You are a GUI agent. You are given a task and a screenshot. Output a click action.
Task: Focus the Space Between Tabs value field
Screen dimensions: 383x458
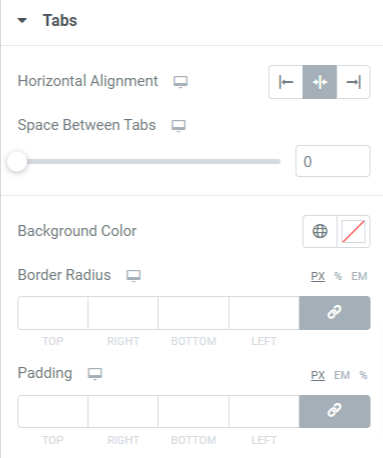pos(333,161)
